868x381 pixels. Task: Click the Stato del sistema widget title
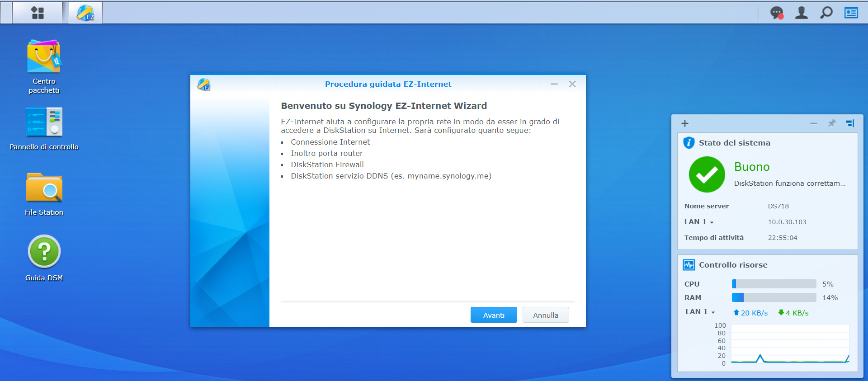coord(735,143)
